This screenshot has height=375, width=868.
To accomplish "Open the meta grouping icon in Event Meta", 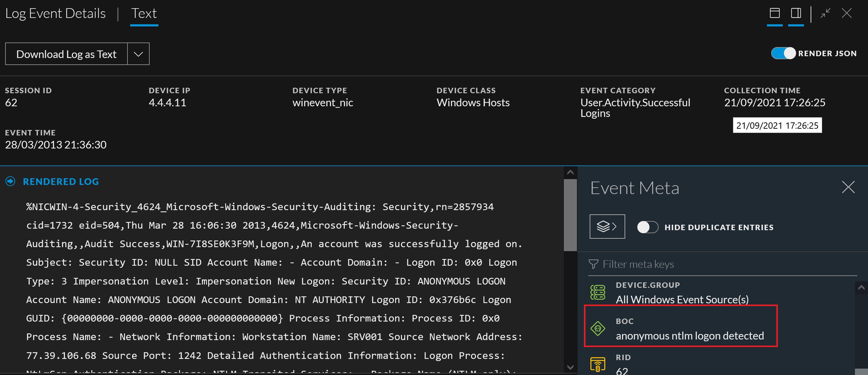I will (x=607, y=226).
